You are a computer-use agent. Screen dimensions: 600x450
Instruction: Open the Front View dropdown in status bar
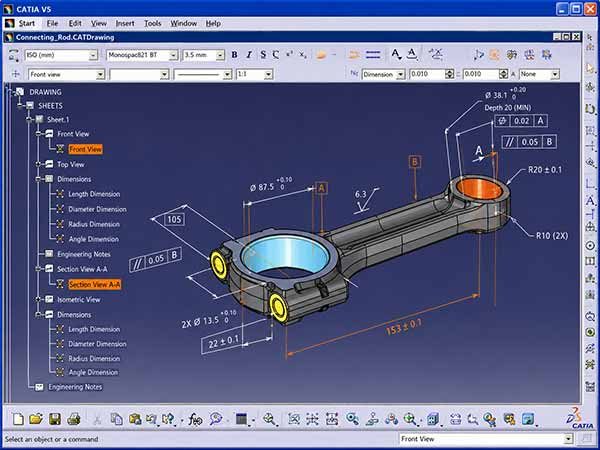568,439
